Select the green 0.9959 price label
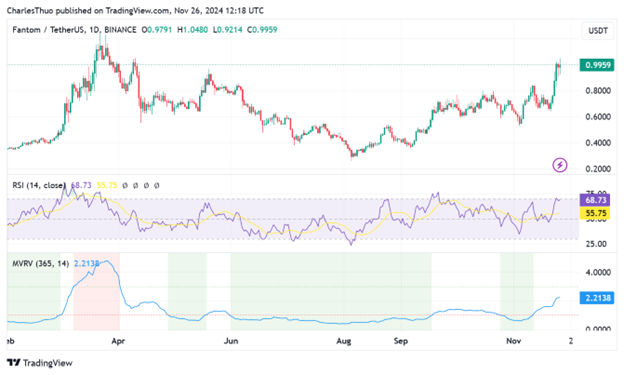Screen dimensions: 624x375 point(597,65)
